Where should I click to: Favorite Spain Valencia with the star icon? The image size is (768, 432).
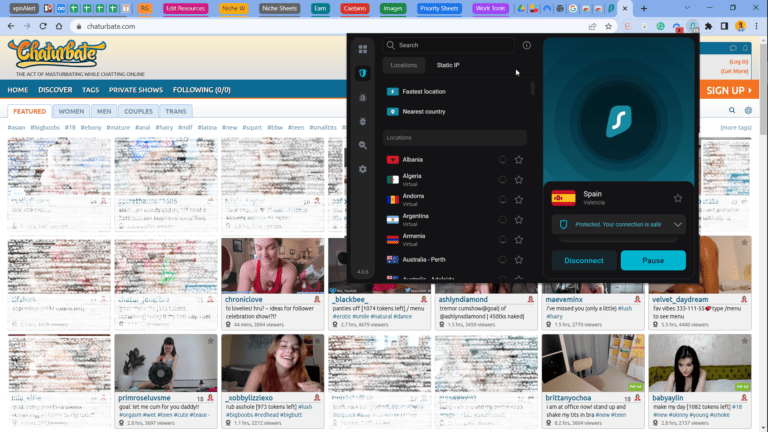tap(678, 198)
